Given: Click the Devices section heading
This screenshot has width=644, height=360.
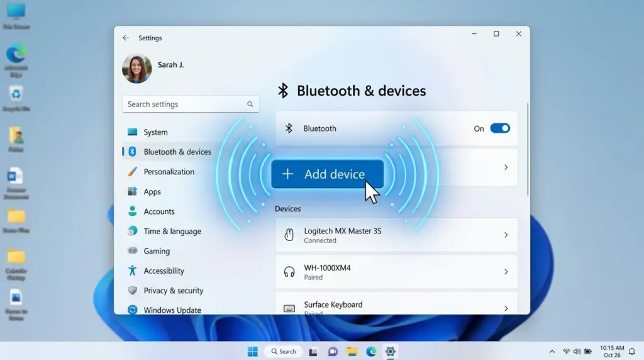Looking at the screenshot, I should pos(287,209).
